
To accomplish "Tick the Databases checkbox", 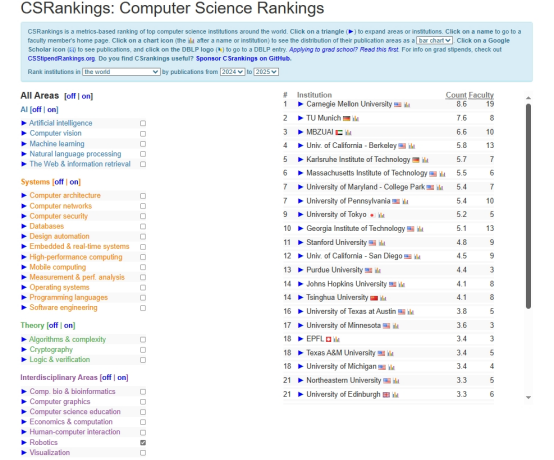I will click(x=143, y=226).
